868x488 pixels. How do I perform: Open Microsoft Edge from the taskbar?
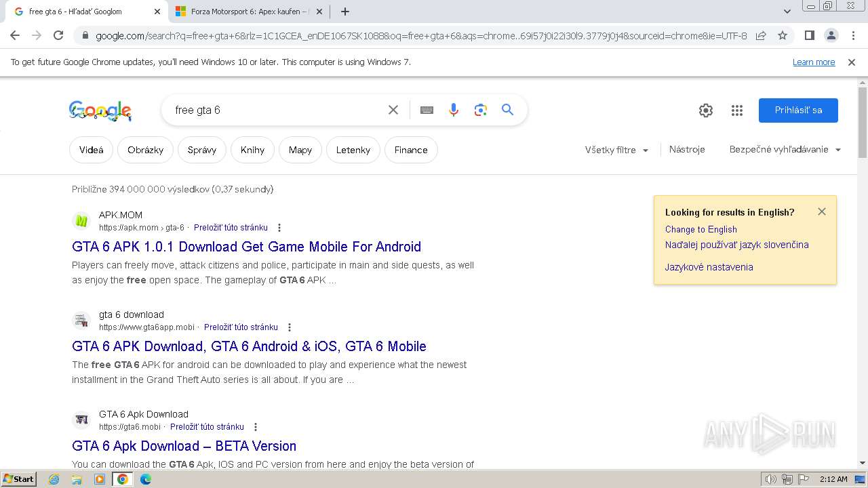[x=145, y=479]
